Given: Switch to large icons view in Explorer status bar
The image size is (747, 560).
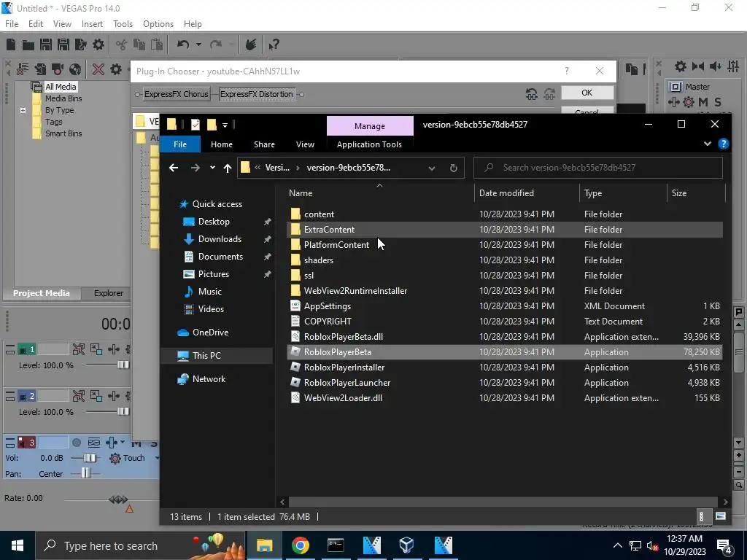Looking at the screenshot, I should pos(721,516).
